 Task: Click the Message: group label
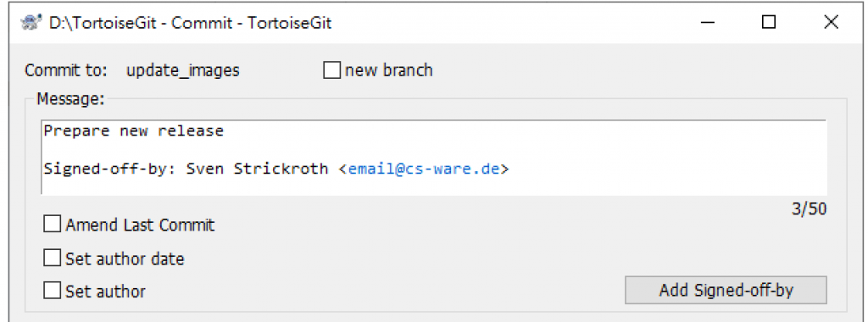tap(70, 99)
